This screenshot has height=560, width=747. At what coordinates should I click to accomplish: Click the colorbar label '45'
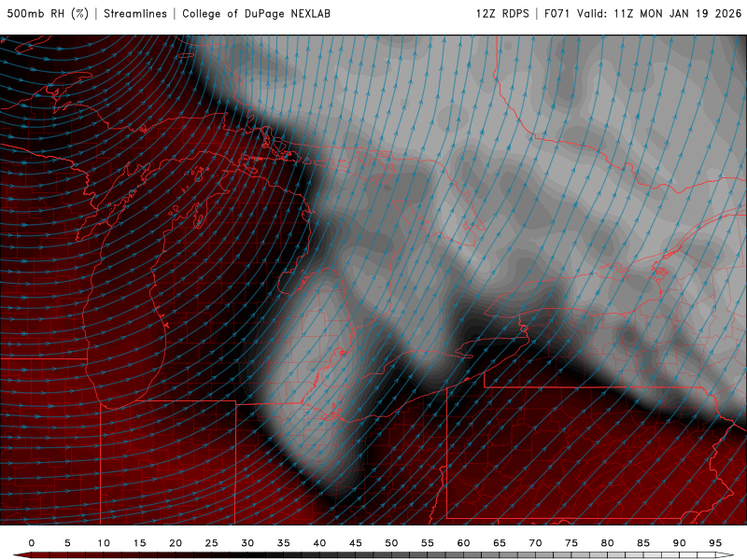pyautogui.click(x=356, y=543)
